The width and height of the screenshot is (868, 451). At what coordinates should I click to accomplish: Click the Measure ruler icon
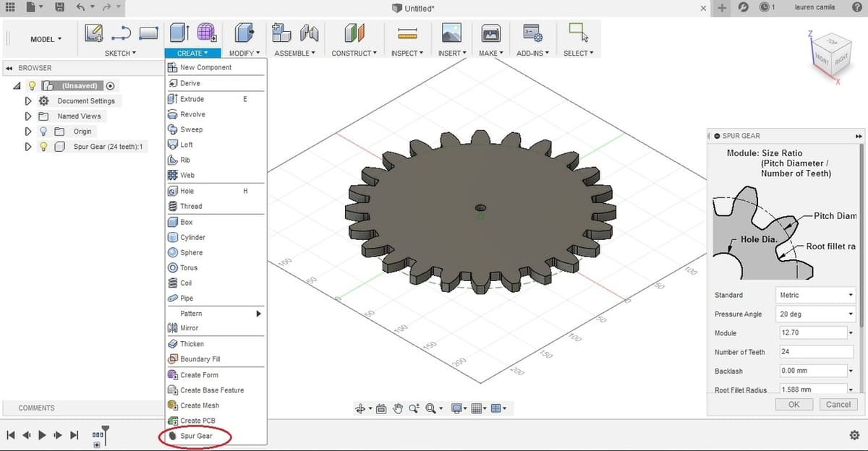click(408, 33)
